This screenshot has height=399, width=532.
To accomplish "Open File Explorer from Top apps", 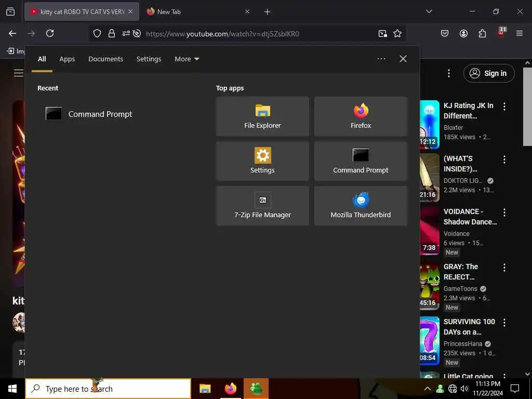I will 262,116.
